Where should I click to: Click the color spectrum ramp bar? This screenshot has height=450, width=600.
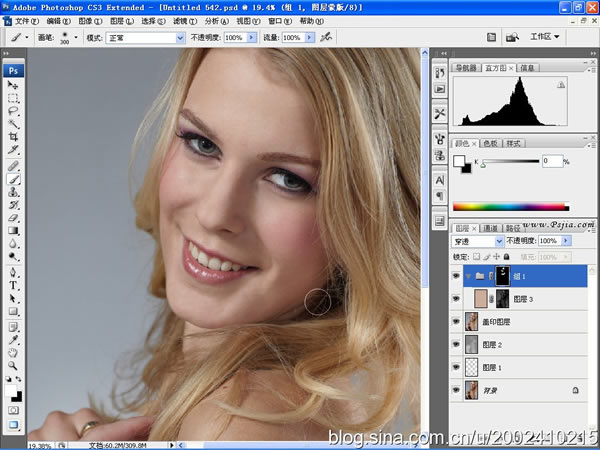coord(511,207)
